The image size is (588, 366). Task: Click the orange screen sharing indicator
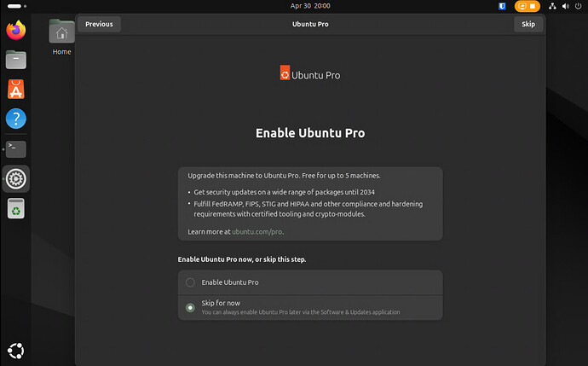527,6
